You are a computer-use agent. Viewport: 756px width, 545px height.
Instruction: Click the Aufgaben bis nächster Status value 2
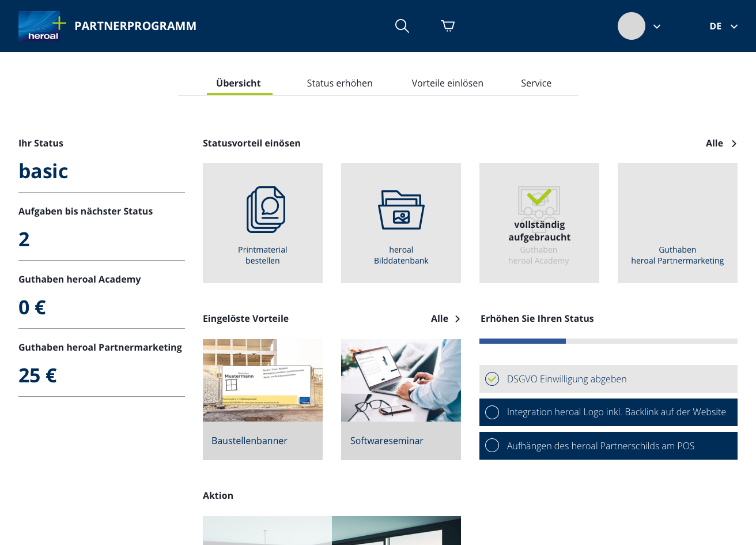tap(24, 239)
